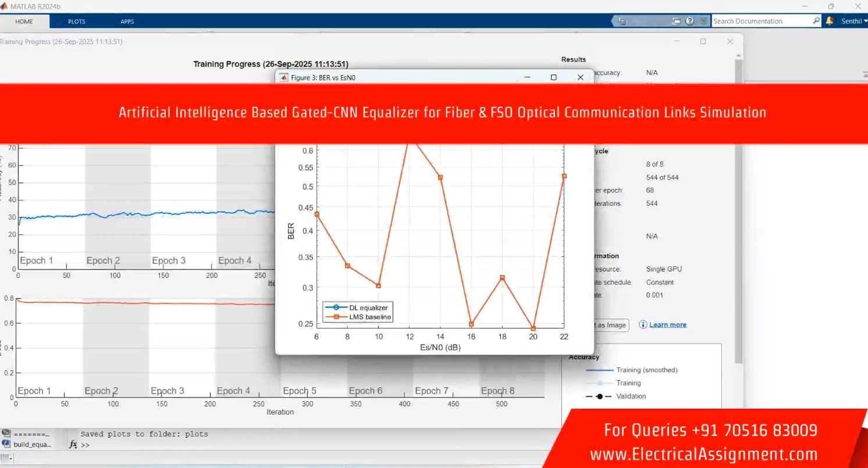Switch to the APPS ribbon tab
The height and width of the screenshot is (468, 868).
pyautogui.click(x=127, y=22)
